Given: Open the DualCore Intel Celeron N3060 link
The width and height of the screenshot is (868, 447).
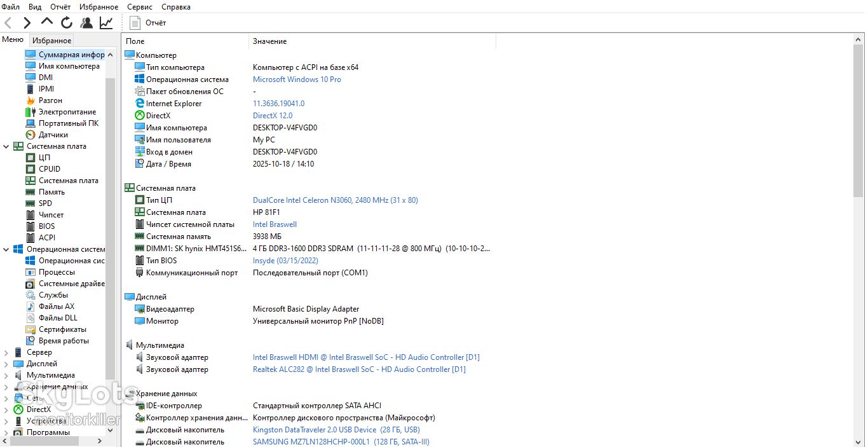Looking at the screenshot, I should 336,200.
